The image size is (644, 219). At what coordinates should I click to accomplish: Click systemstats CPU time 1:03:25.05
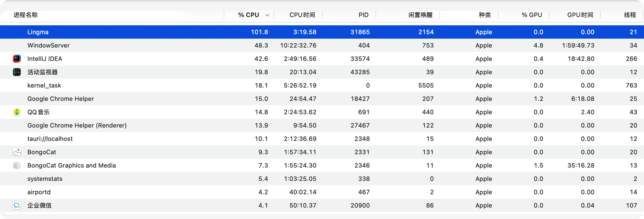click(300, 179)
